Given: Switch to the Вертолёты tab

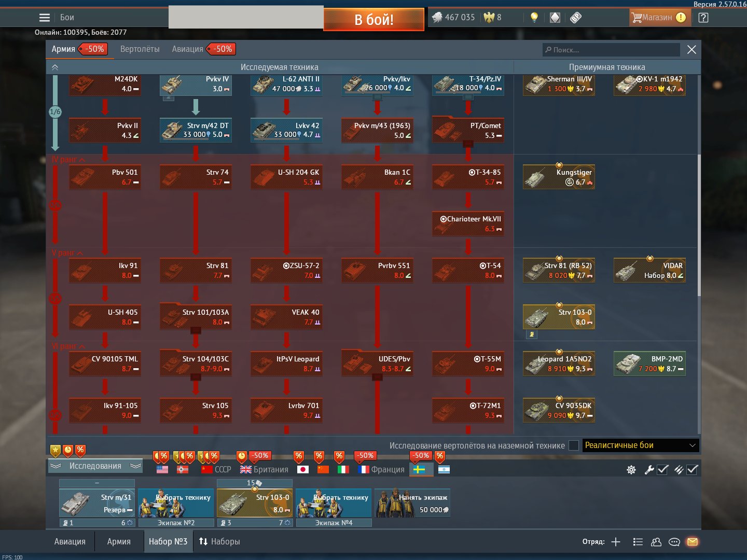Looking at the screenshot, I should coord(140,49).
